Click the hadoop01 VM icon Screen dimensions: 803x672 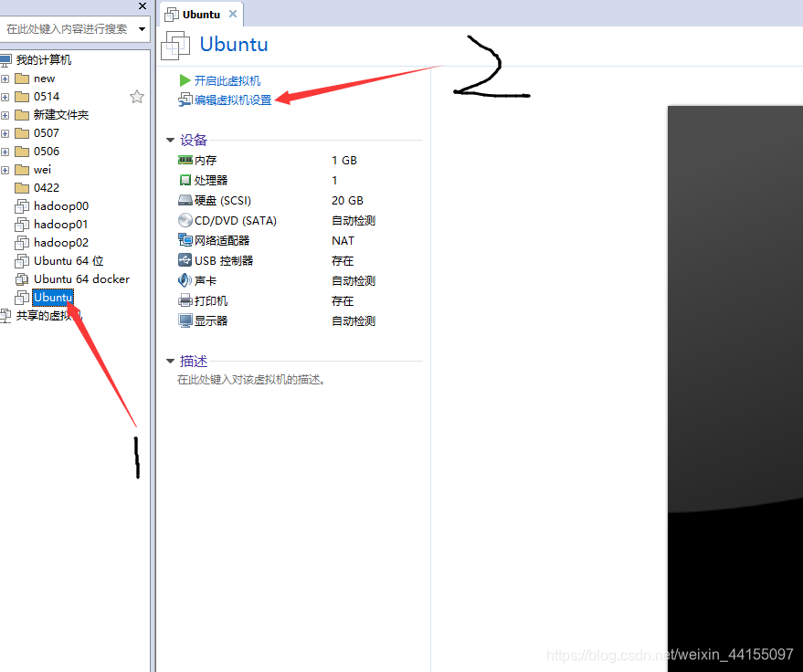(x=22, y=225)
